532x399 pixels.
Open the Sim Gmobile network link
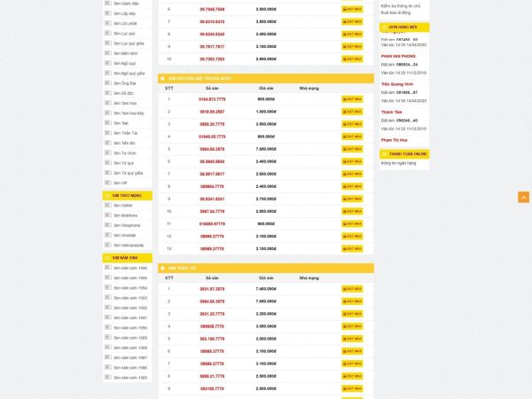[125, 235]
